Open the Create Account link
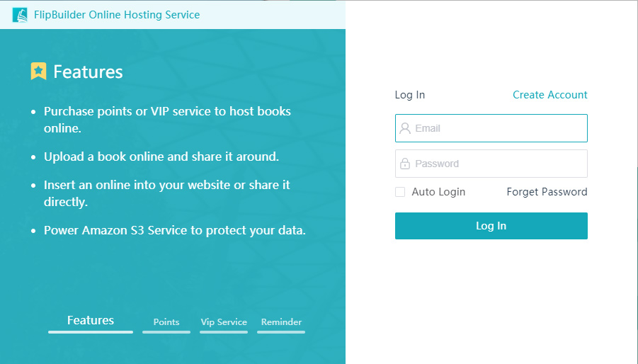 click(549, 95)
